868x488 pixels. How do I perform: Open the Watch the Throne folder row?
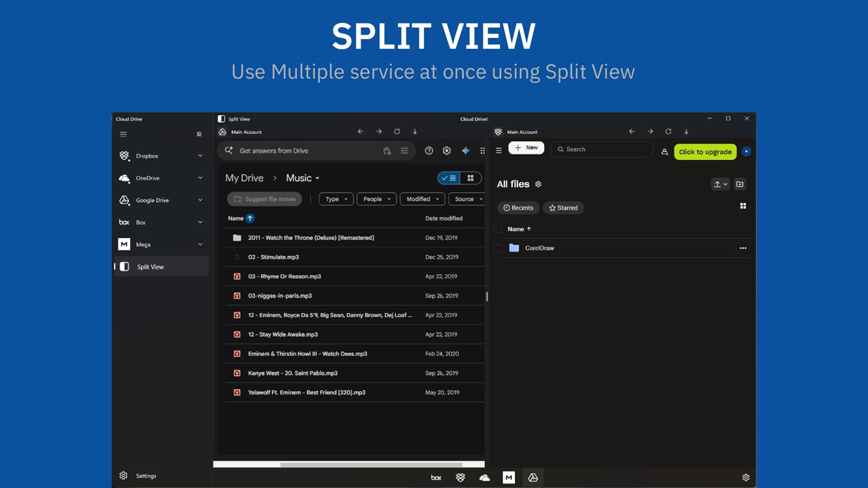(x=355, y=237)
